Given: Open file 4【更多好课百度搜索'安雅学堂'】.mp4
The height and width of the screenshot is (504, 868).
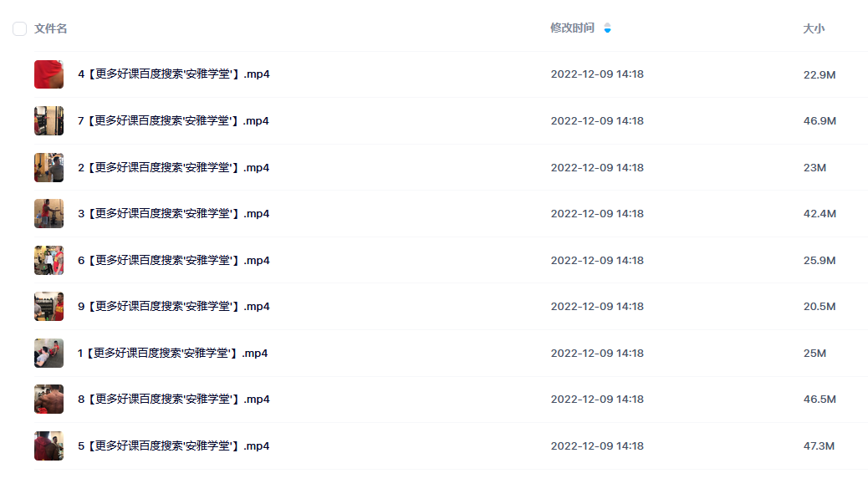Looking at the screenshot, I should tap(173, 74).
